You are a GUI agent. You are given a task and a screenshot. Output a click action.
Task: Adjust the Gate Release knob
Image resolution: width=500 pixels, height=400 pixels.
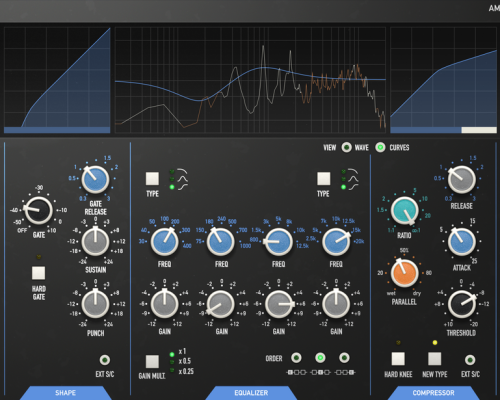96,179
